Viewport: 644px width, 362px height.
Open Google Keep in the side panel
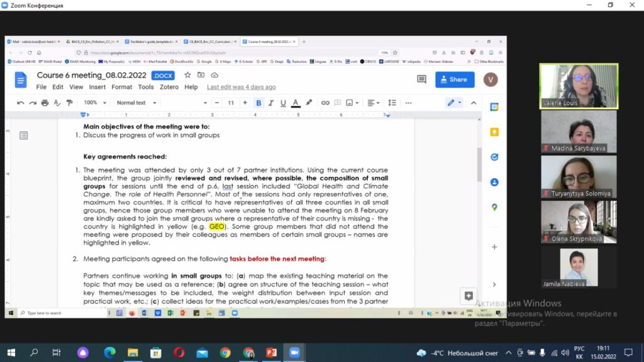(494, 132)
